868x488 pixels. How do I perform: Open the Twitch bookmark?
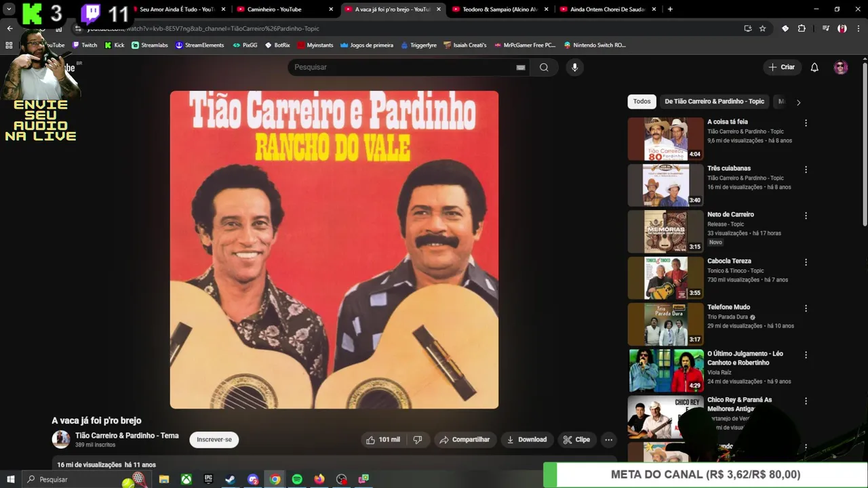click(x=85, y=45)
